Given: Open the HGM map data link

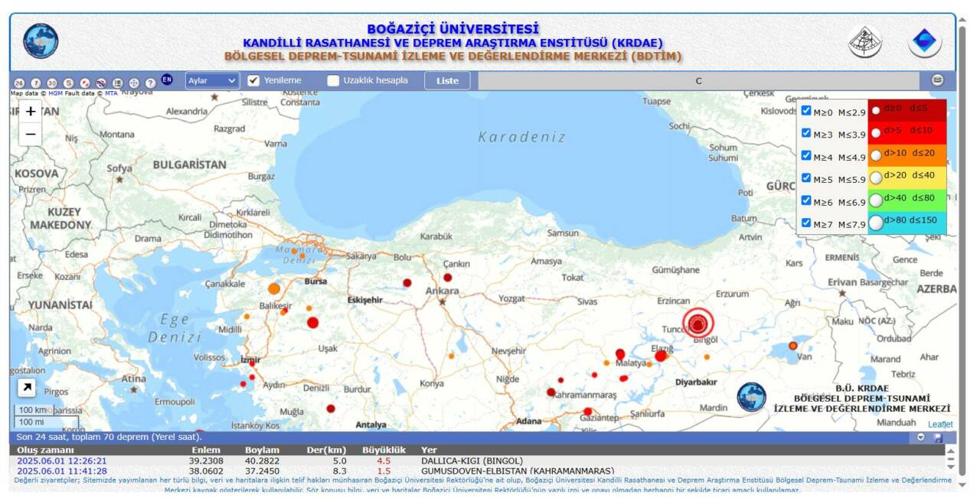Looking at the screenshot, I should [x=55, y=93].
